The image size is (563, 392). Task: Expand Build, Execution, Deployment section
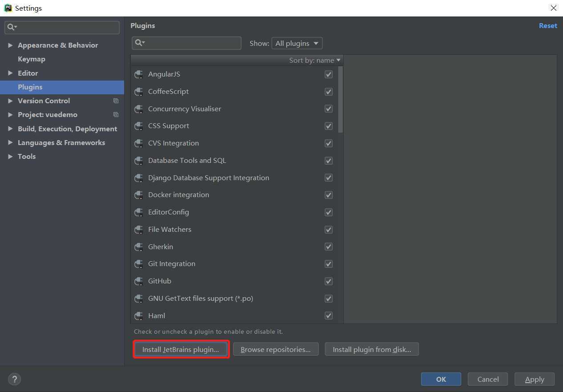click(10, 129)
